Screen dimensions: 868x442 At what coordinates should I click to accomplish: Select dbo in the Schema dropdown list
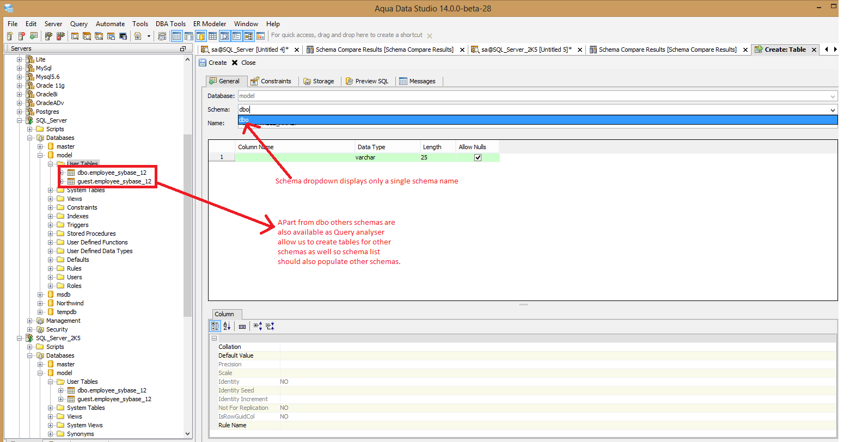click(537, 120)
